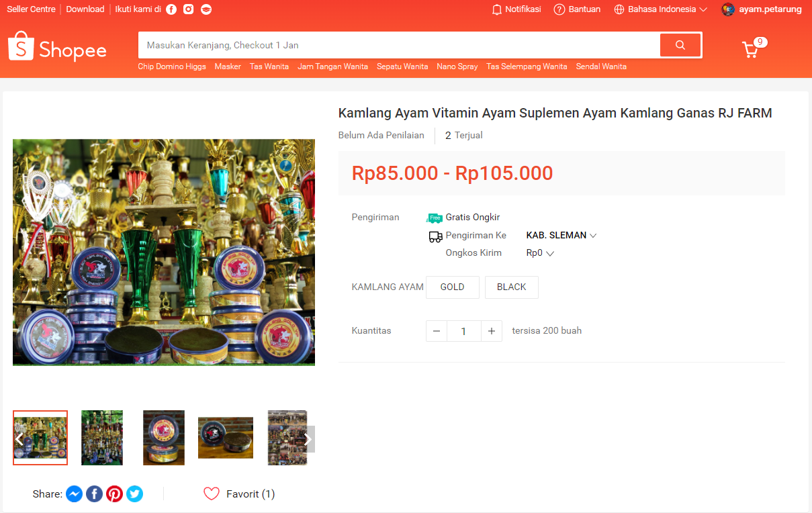812x513 pixels.
Task: Increase quantity with plus button
Action: click(x=492, y=331)
